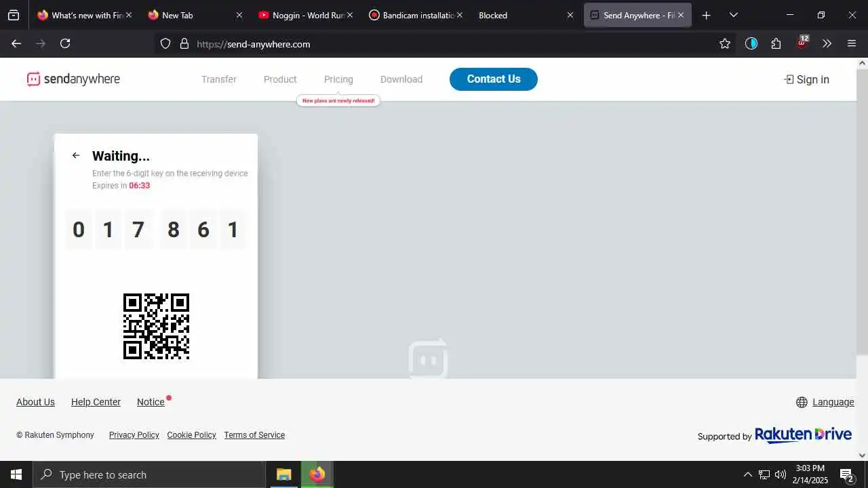The image size is (868, 488).
Task: Switch to the Noggin - World Run tab
Action: (307, 15)
